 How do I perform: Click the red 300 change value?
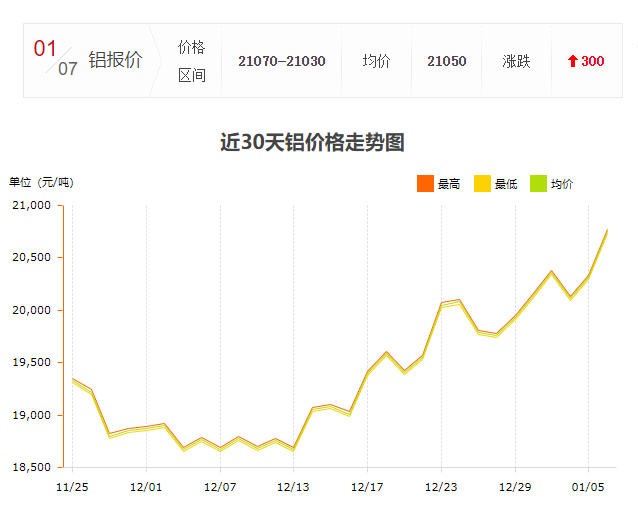click(x=592, y=61)
